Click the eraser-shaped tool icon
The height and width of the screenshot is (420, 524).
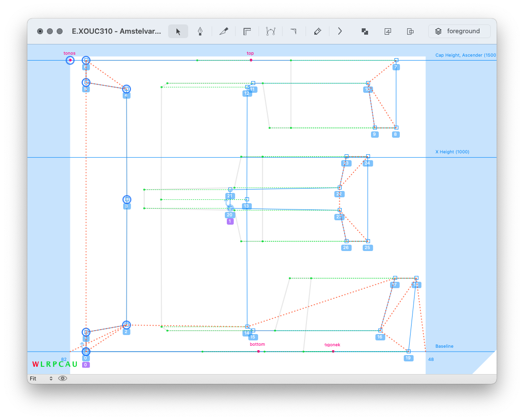pyautogui.click(x=317, y=31)
